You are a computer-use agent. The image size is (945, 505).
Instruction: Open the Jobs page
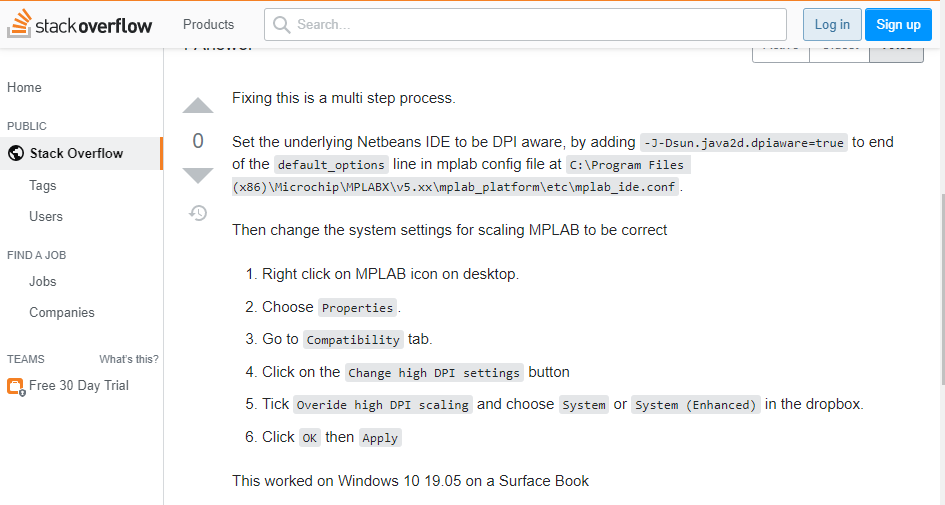pos(43,281)
